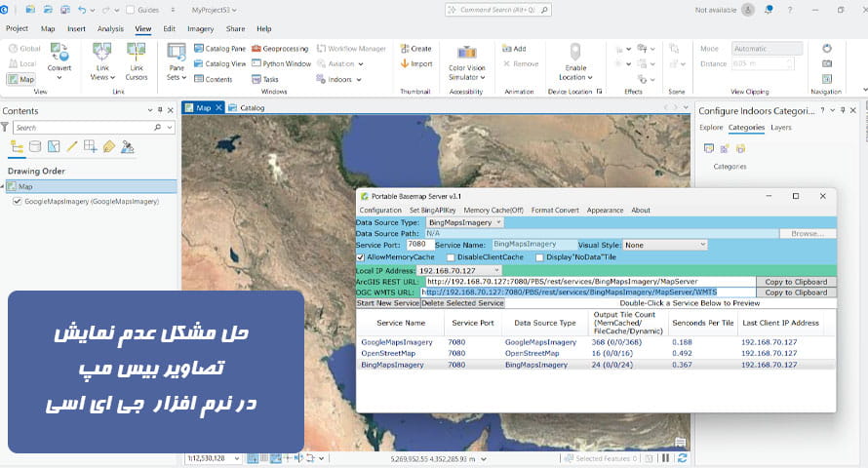Toggle the Guides checkbox in the title bar
This screenshot has height=468, width=868.
click(131, 10)
